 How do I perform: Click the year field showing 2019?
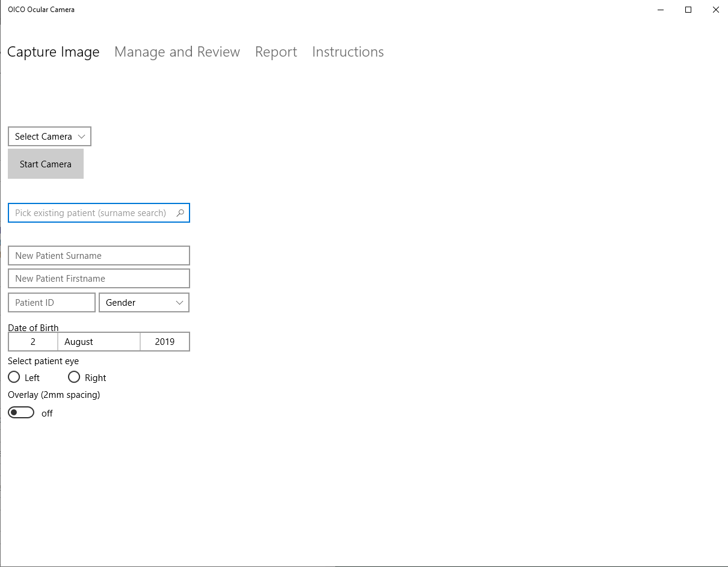[x=165, y=341]
